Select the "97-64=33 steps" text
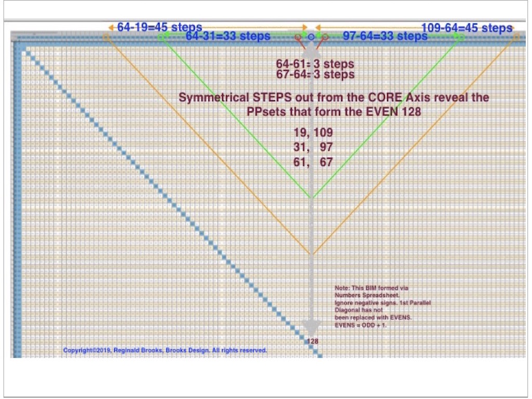Image resolution: width=532 pixels, height=399 pixels. [x=385, y=36]
